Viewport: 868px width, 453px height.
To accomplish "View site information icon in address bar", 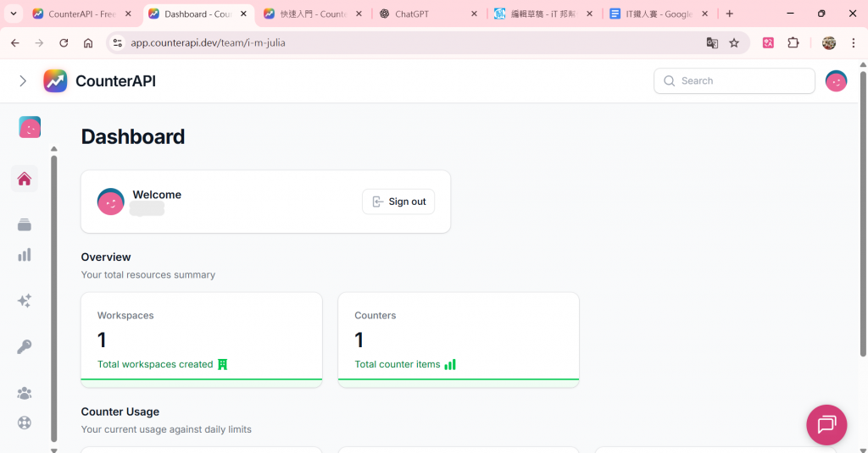I will coord(117,42).
